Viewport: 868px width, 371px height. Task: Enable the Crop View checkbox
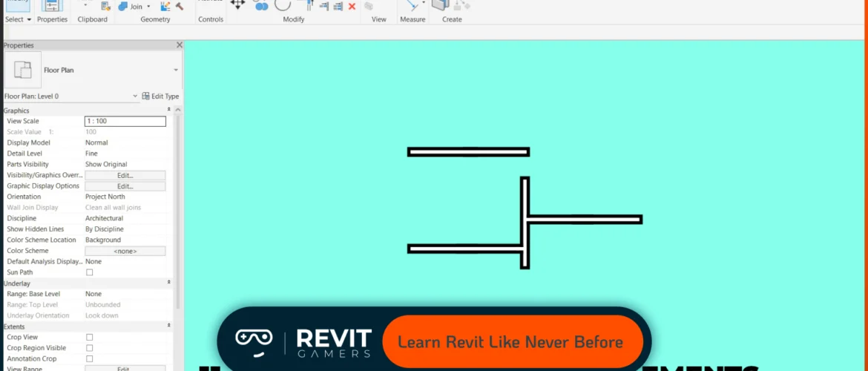[90, 337]
